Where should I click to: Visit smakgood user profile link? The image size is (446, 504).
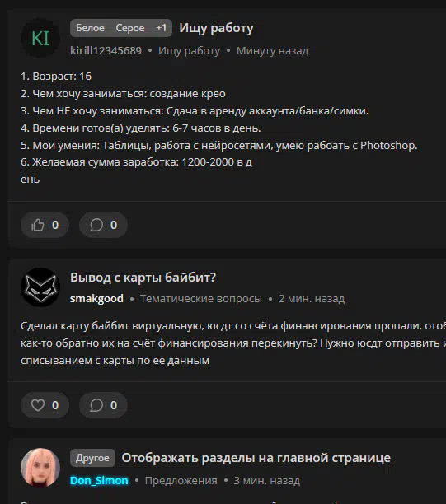click(x=96, y=299)
